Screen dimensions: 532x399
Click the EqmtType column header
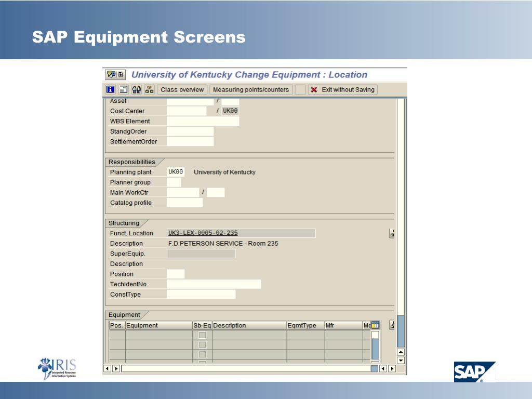[305, 325]
